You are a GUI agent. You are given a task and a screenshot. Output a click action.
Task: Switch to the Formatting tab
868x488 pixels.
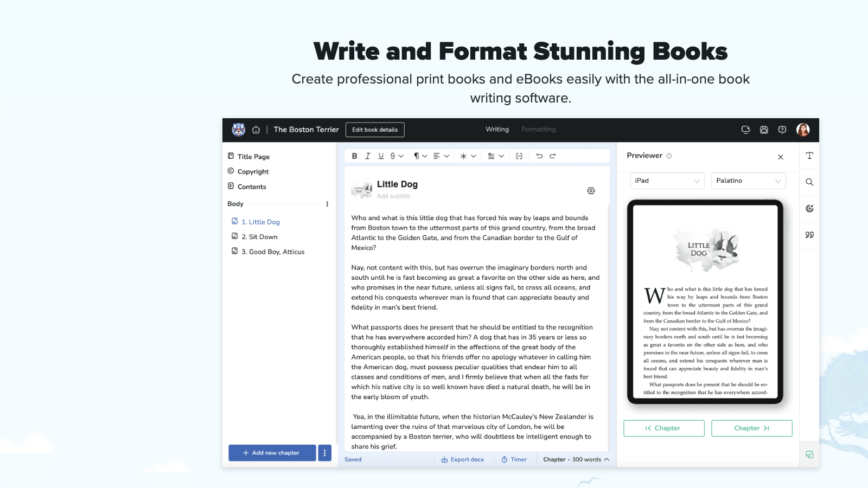[x=539, y=130]
